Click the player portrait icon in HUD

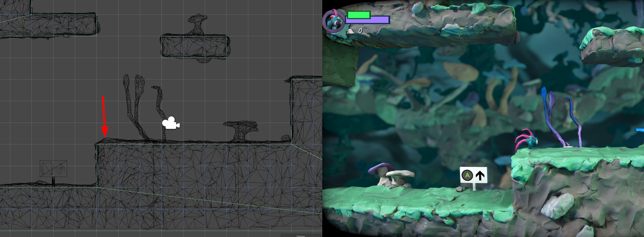click(x=333, y=21)
